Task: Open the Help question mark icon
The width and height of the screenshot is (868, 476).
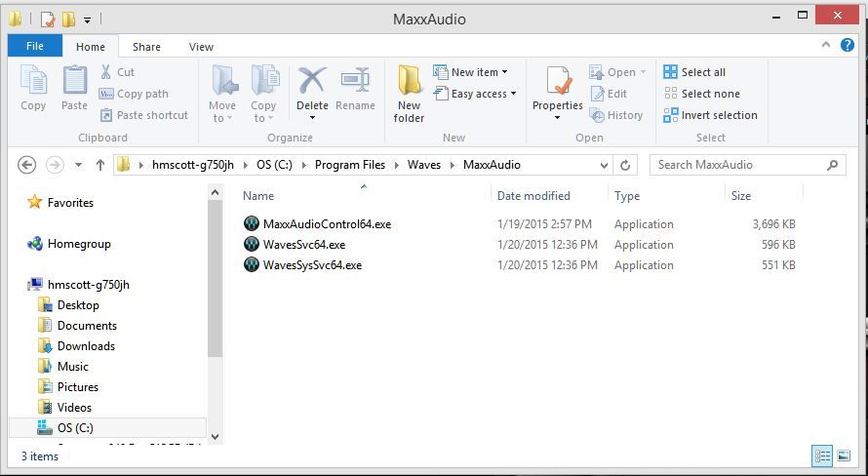Action: pos(847,46)
